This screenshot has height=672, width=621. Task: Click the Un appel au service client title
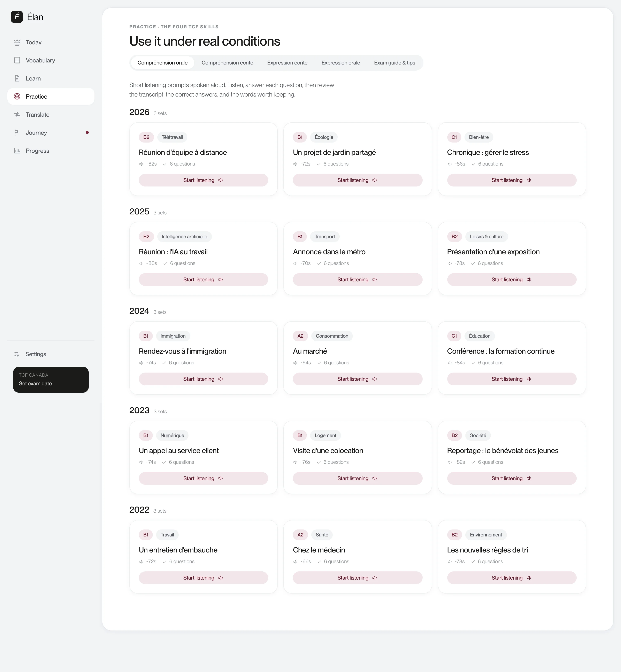(179, 451)
